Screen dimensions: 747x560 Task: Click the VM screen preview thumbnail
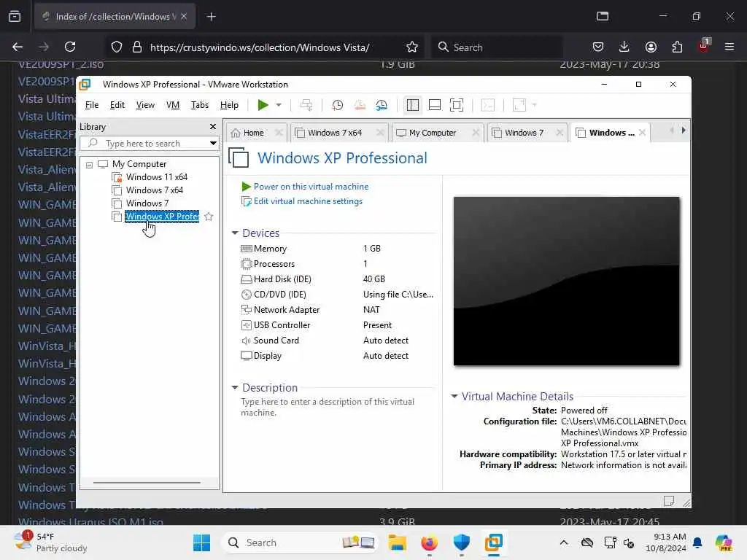tap(566, 281)
